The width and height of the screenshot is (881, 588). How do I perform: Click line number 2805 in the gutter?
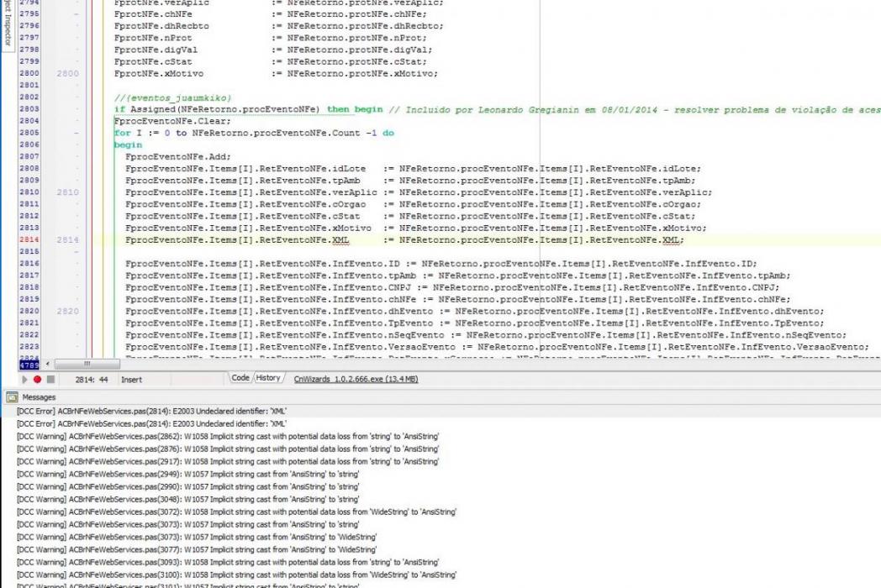(x=29, y=133)
